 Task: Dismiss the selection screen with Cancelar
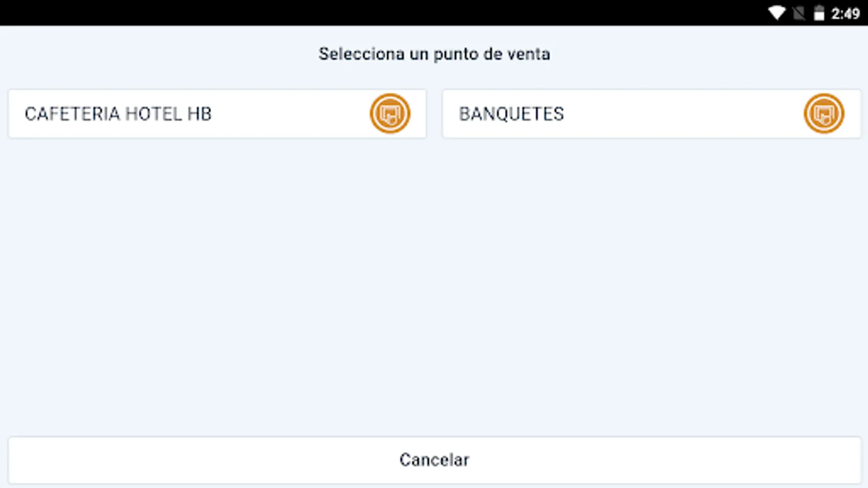tap(434, 460)
